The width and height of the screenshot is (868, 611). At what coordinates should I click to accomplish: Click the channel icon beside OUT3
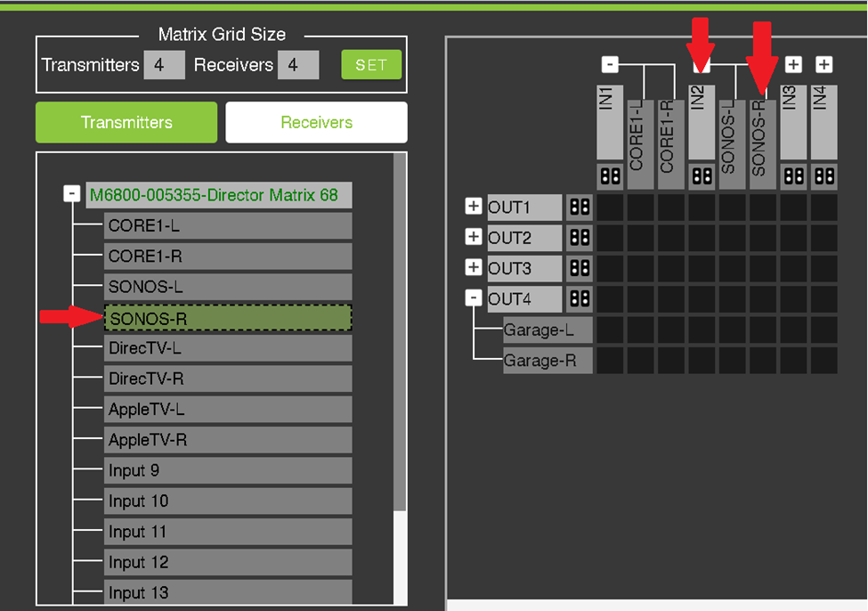pyautogui.click(x=579, y=268)
